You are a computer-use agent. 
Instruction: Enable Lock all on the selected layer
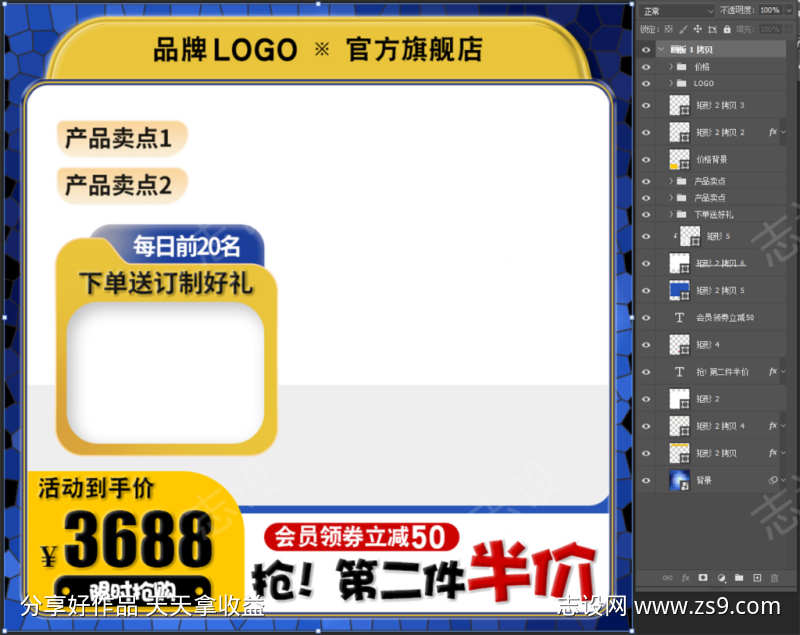(726, 29)
